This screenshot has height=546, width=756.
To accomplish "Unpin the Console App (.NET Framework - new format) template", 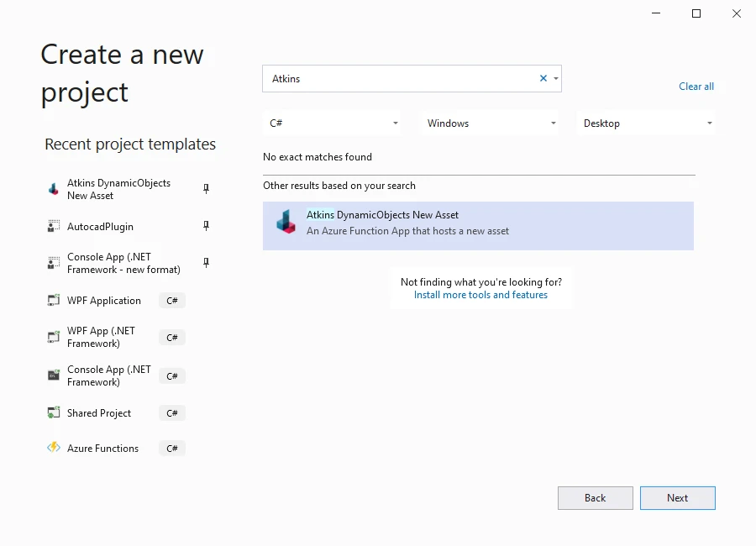I will pyautogui.click(x=206, y=262).
